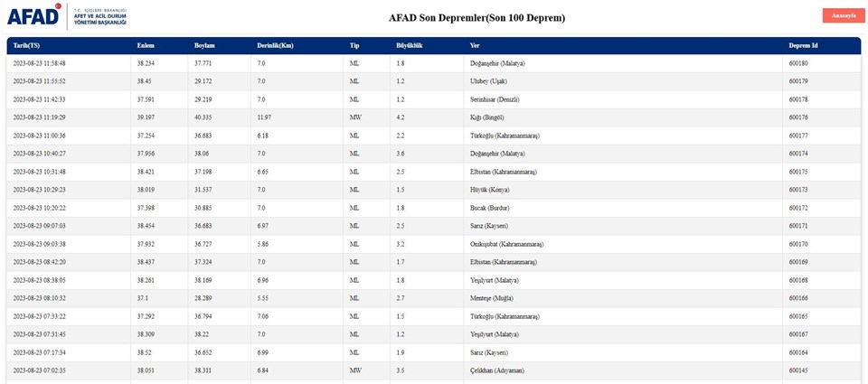Click the Boylam column header
The width and height of the screenshot is (868, 384).
click(204, 45)
